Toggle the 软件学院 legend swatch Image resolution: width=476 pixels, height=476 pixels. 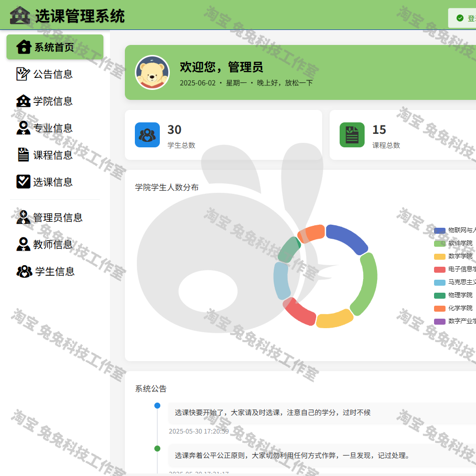pos(440,243)
